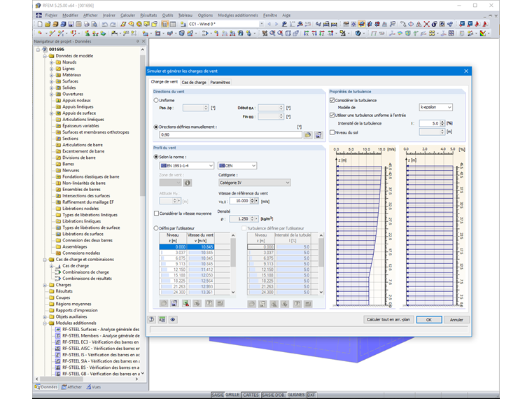
Task: Click the navigator horizontal scrollbar
Action: click(x=87, y=379)
